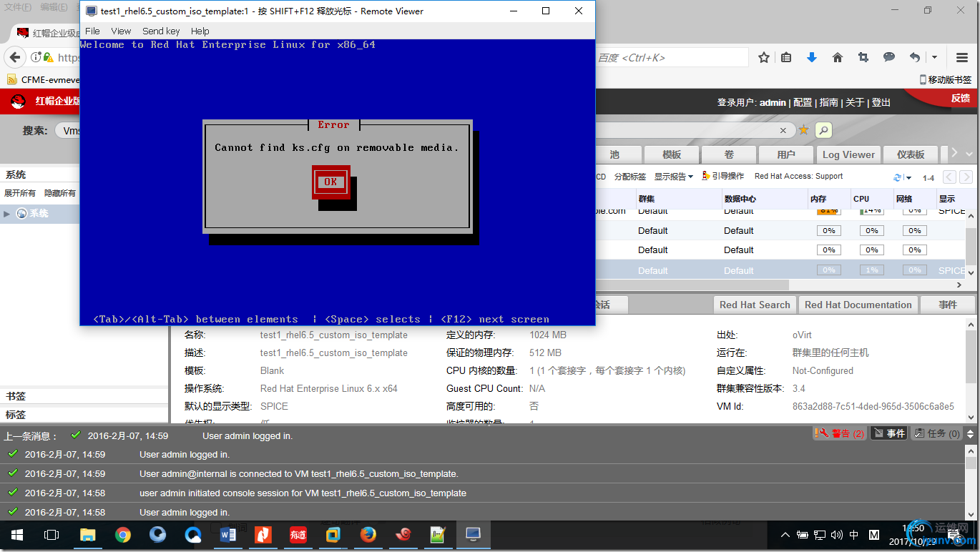Open the 移动版书签 bookmarks folder

coord(945,79)
